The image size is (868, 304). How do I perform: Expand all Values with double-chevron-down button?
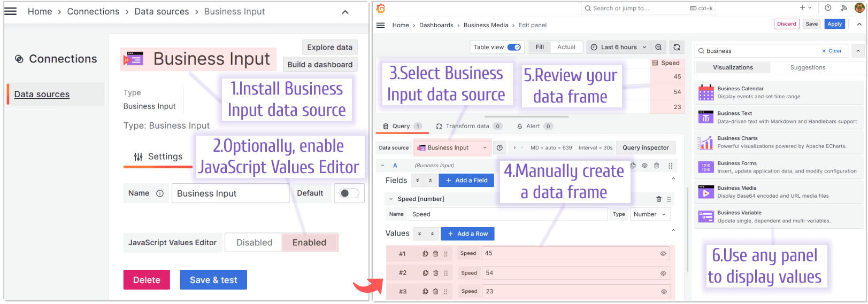pyautogui.click(x=419, y=234)
